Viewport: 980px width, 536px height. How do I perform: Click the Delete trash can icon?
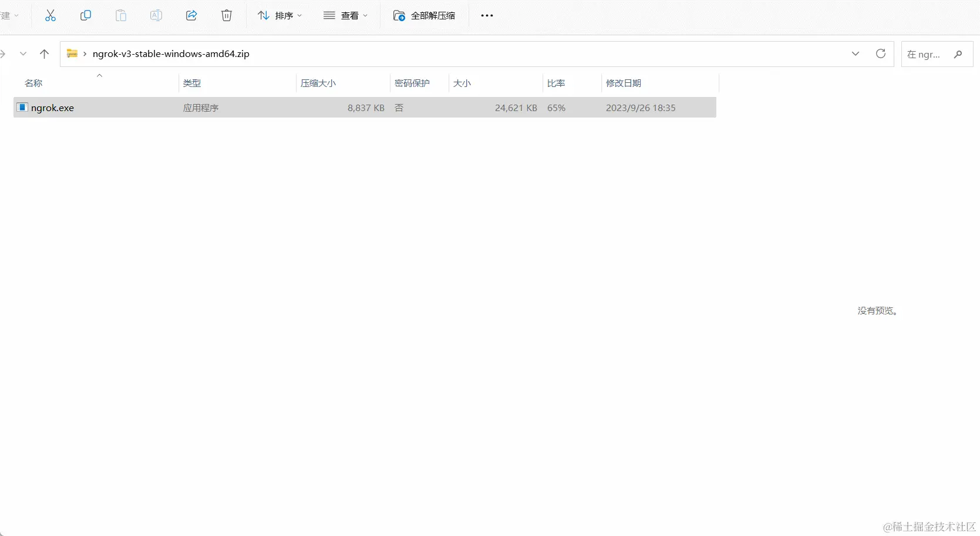tap(227, 16)
